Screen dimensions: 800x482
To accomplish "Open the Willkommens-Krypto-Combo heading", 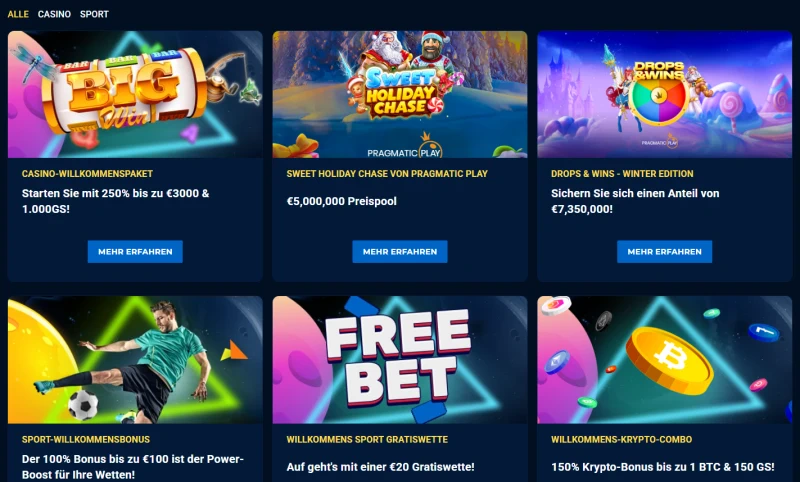I will [x=622, y=439].
